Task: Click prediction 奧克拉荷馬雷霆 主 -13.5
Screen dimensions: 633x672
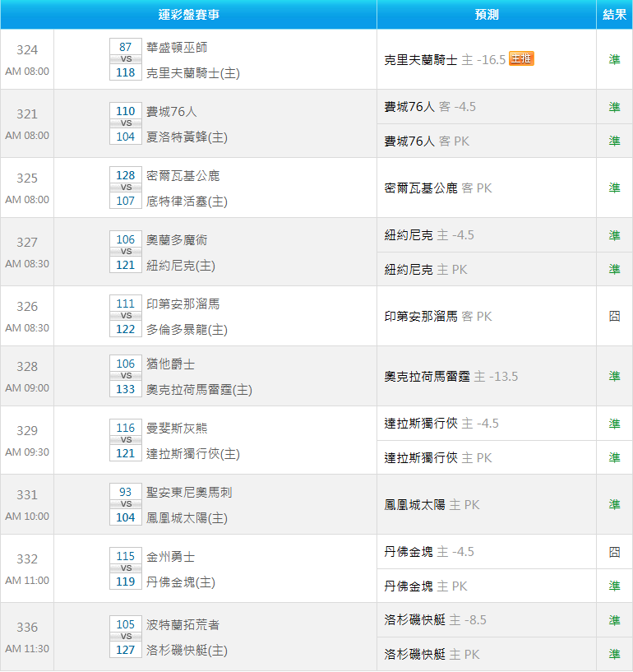Action: (x=451, y=376)
